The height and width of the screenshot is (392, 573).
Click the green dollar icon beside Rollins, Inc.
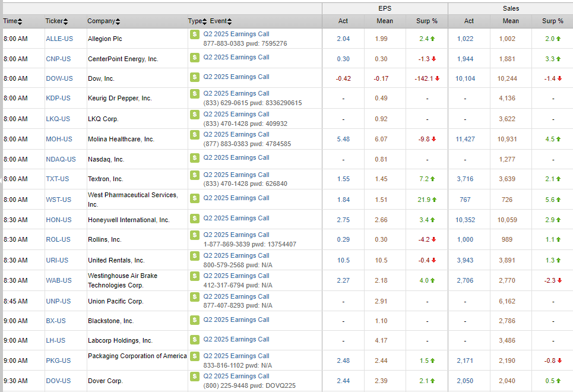194,235
